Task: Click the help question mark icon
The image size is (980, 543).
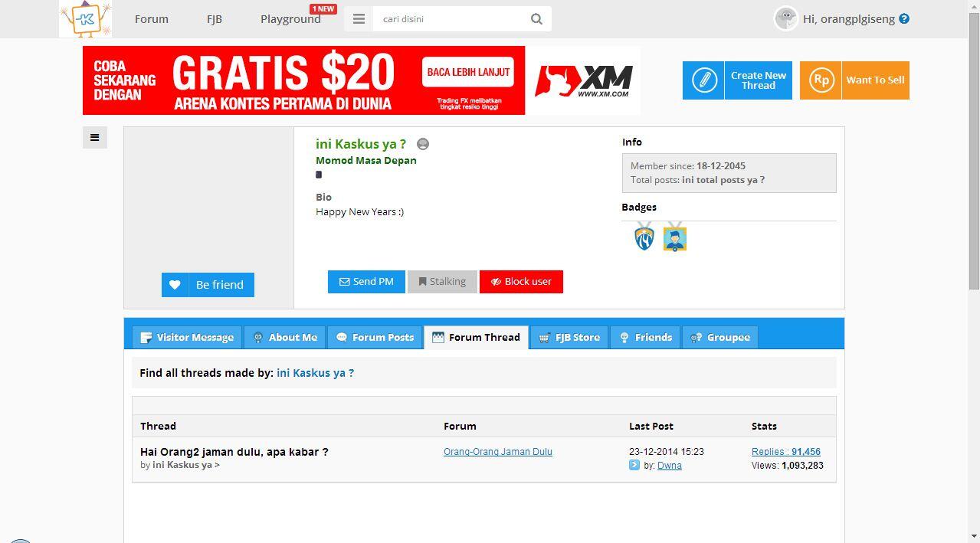Action: (x=904, y=19)
